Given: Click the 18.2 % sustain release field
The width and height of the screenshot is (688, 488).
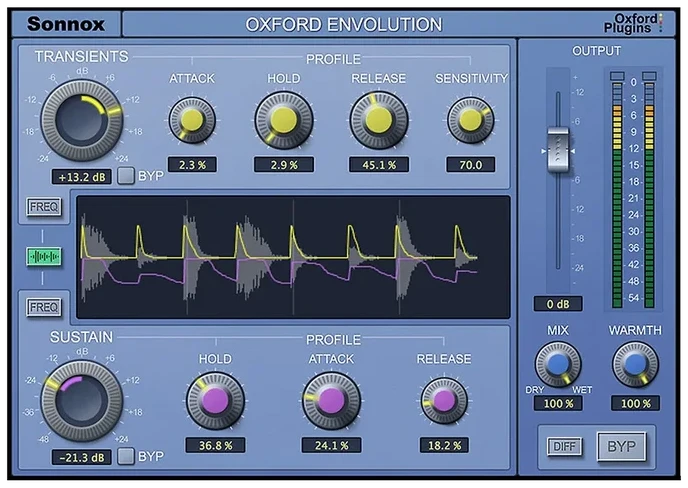Looking at the screenshot, I should [444, 445].
